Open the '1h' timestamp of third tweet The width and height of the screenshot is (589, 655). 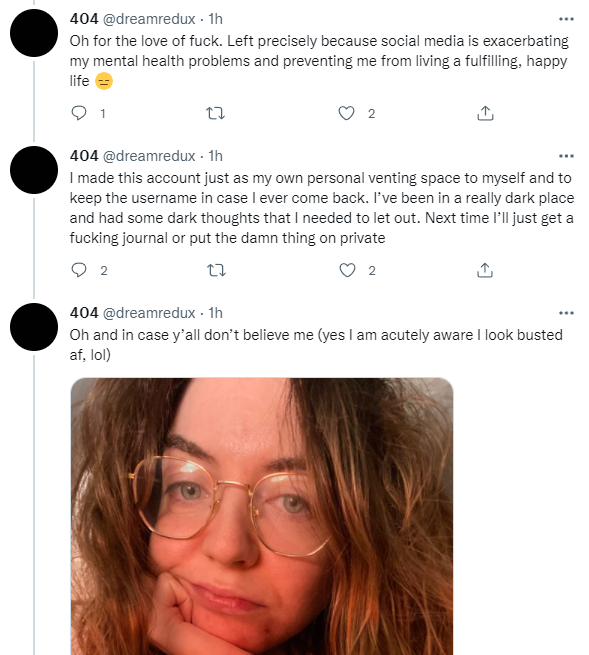(x=216, y=313)
